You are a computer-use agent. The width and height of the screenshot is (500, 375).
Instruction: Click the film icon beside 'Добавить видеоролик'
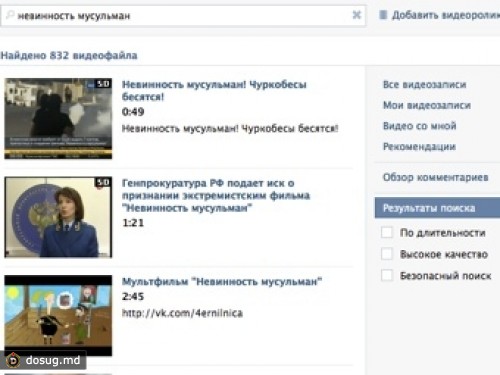[383, 15]
